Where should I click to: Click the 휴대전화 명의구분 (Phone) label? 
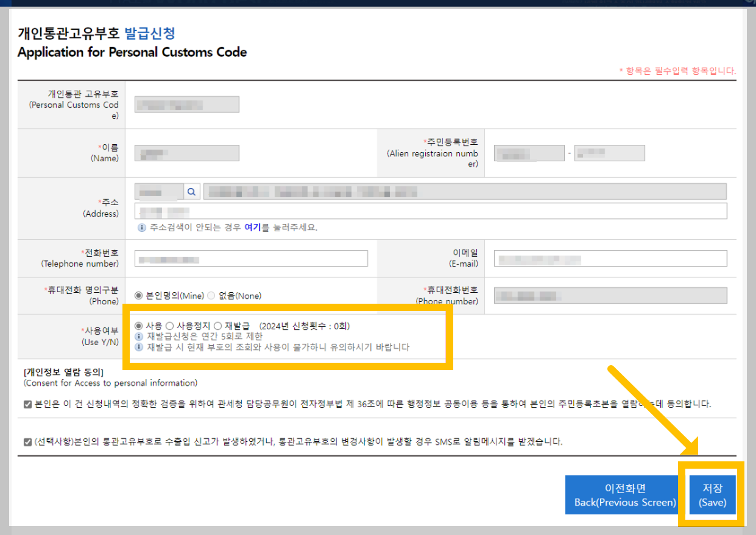(81, 295)
